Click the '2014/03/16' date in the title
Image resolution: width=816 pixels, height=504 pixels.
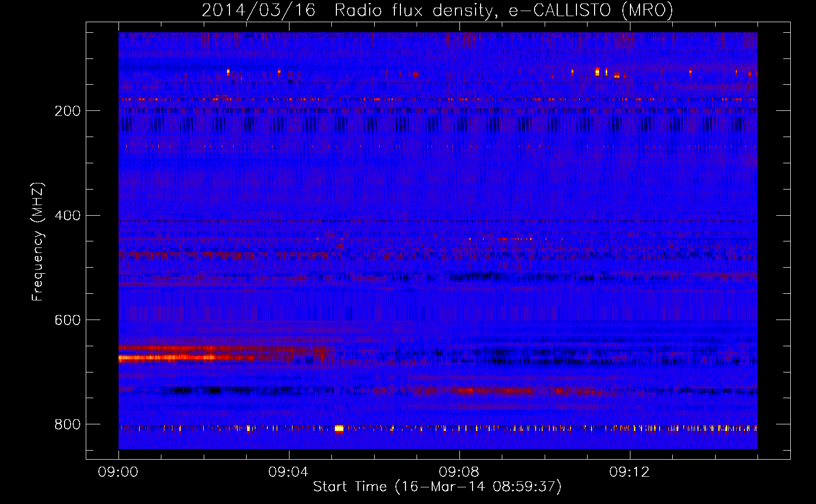pyautogui.click(x=259, y=11)
